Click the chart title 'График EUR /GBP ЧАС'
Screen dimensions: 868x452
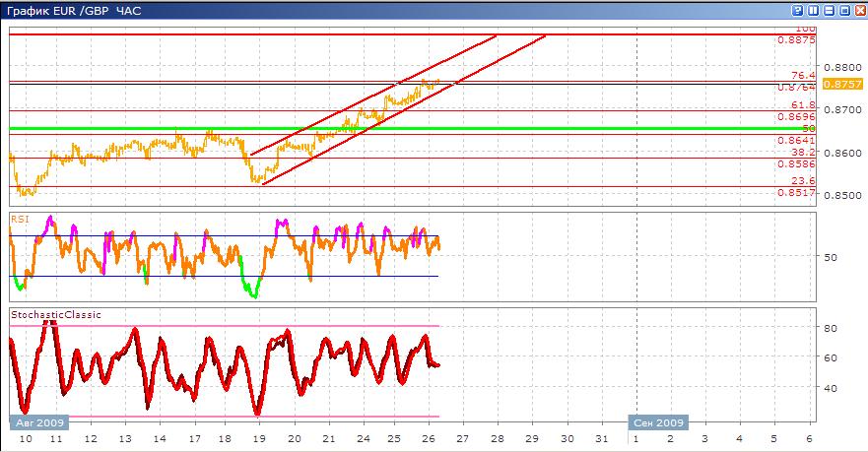click(x=74, y=11)
